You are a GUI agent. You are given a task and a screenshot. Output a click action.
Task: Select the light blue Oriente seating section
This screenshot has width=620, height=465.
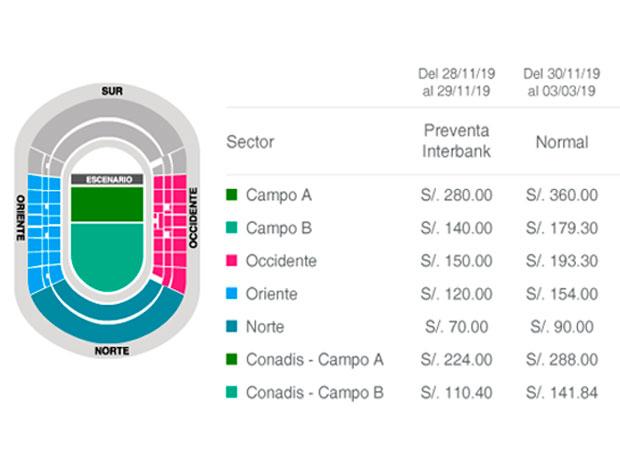click(x=44, y=233)
